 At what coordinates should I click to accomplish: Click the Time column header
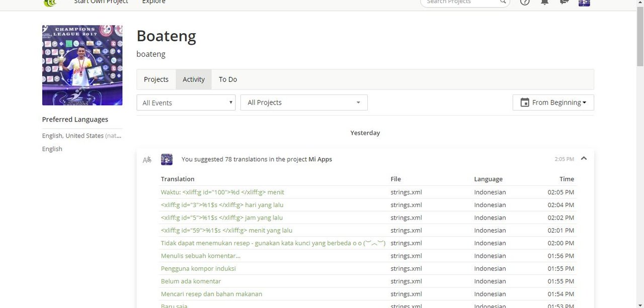[x=567, y=179]
